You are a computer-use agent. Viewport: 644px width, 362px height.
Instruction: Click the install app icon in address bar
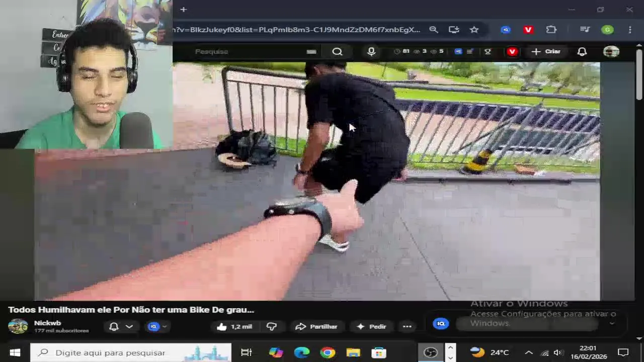pyautogui.click(x=454, y=30)
